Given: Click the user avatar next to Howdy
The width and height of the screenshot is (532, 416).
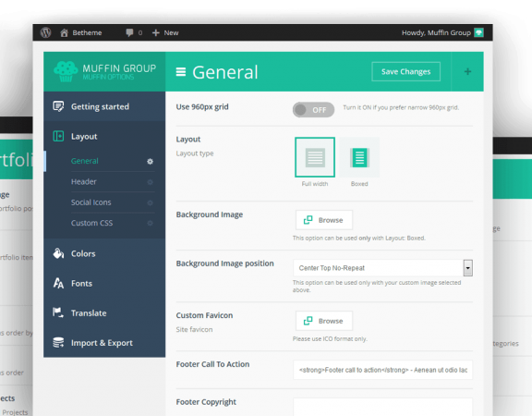Looking at the screenshot, I should pyautogui.click(x=478, y=32).
